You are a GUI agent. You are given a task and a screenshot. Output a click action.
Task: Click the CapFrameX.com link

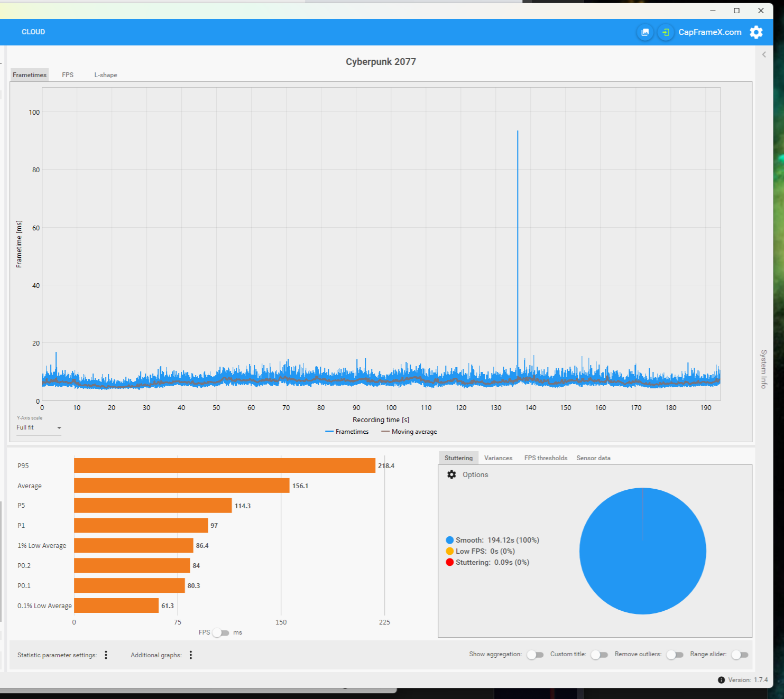[x=709, y=32]
